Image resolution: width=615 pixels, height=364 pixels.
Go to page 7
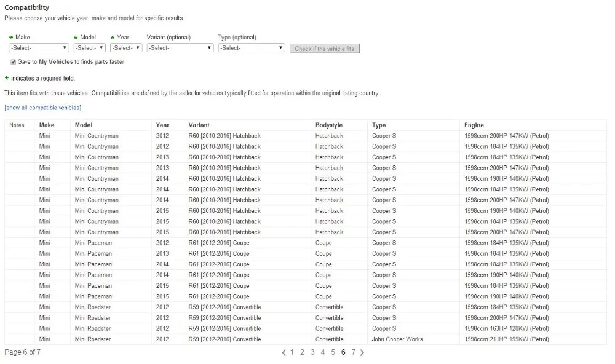pos(354,352)
